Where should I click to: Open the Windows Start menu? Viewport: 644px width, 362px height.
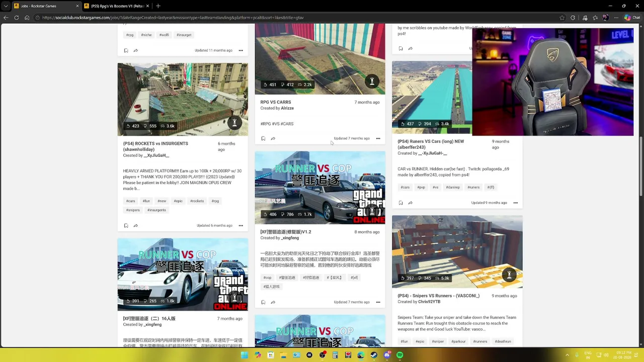coord(245,355)
